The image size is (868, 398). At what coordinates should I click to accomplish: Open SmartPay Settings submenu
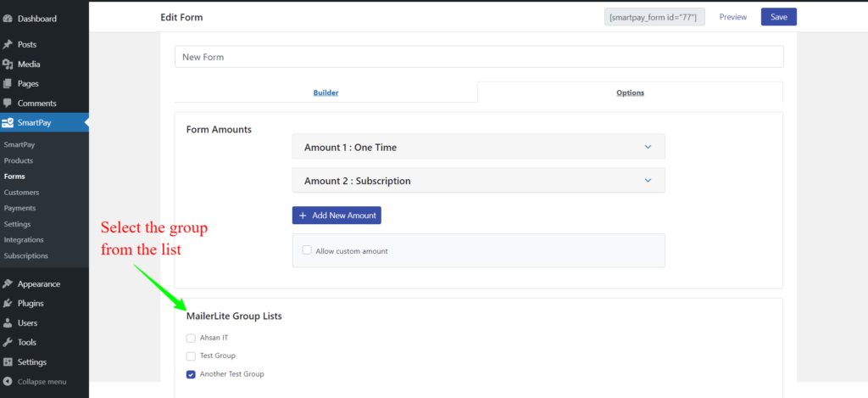coord(17,224)
